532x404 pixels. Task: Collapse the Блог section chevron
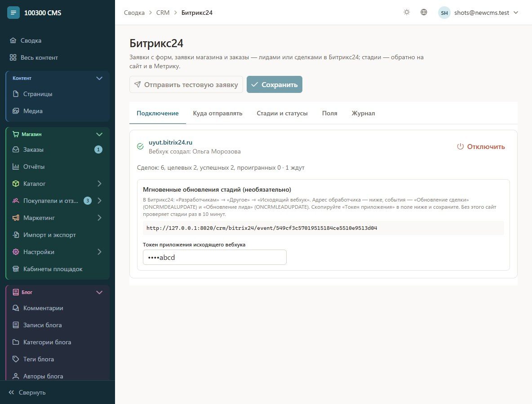coord(99,292)
